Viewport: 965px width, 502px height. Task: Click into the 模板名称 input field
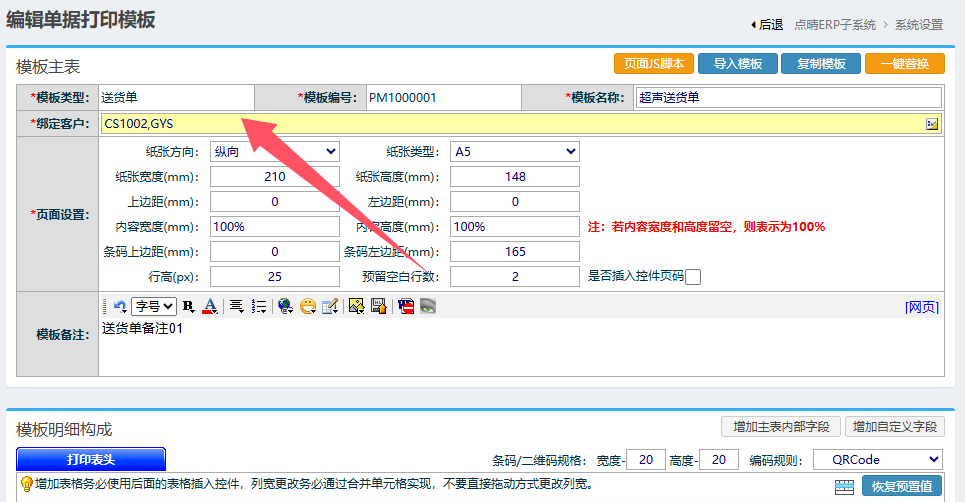(x=789, y=97)
